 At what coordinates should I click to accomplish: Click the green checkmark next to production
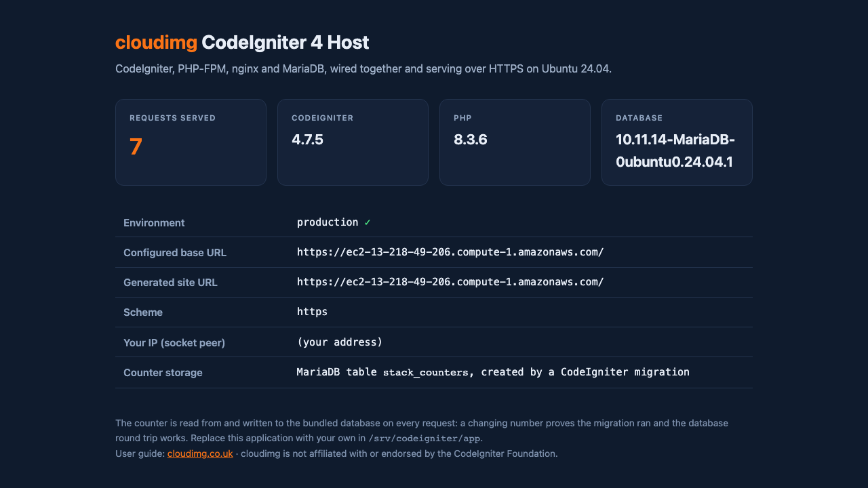(368, 222)
